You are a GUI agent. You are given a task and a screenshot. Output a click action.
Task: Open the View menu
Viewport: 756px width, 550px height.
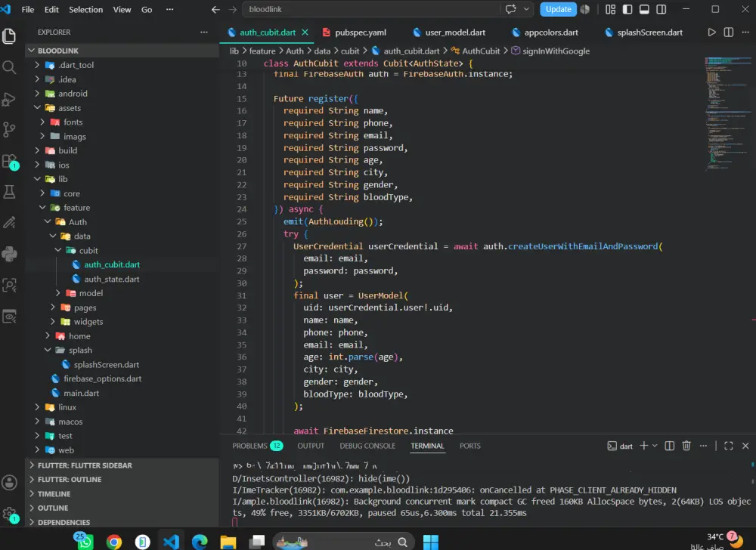coord(122,9)
